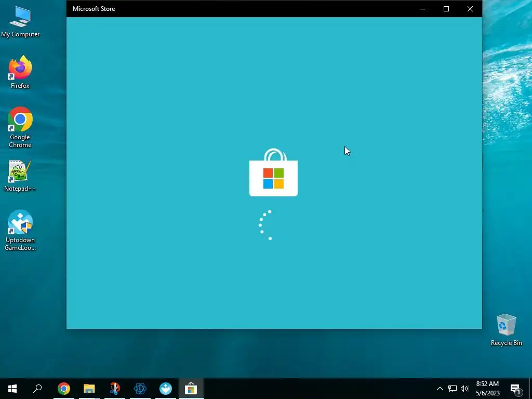532x399 pixels.
Task: Show hidden system tray icons
Action: [x=440, y=389]
